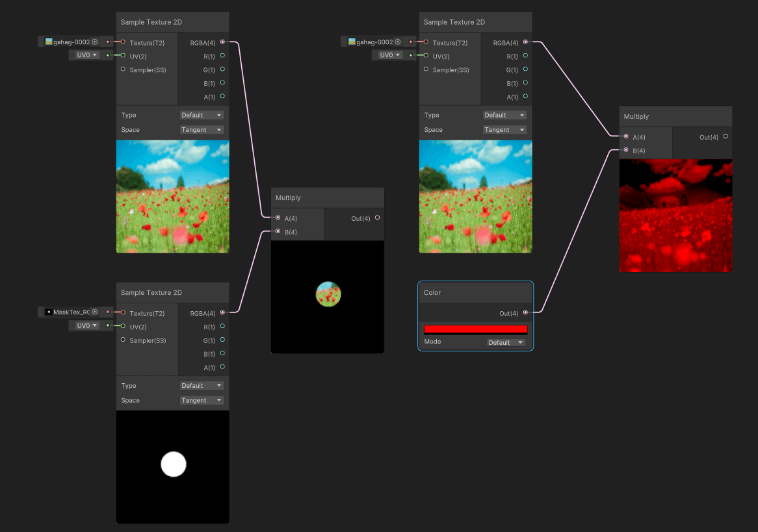
Task: Open Space dropdown on right gahag-0002 node
Action: click(504, 129)
